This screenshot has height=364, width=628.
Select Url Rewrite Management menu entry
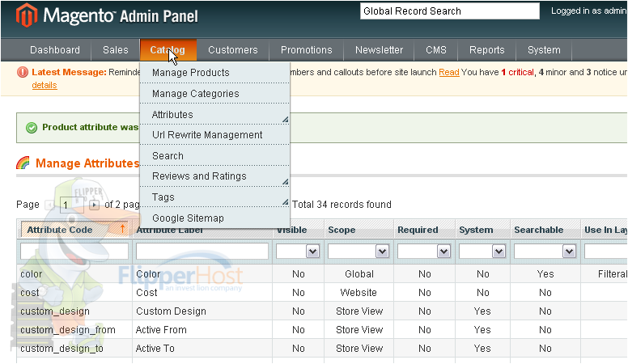pyautogui.click(x=214, y=135)
